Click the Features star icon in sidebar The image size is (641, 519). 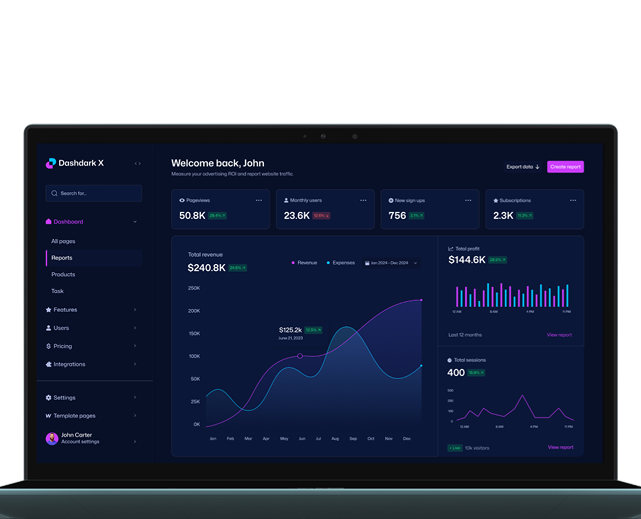click(x=49, y=310)
